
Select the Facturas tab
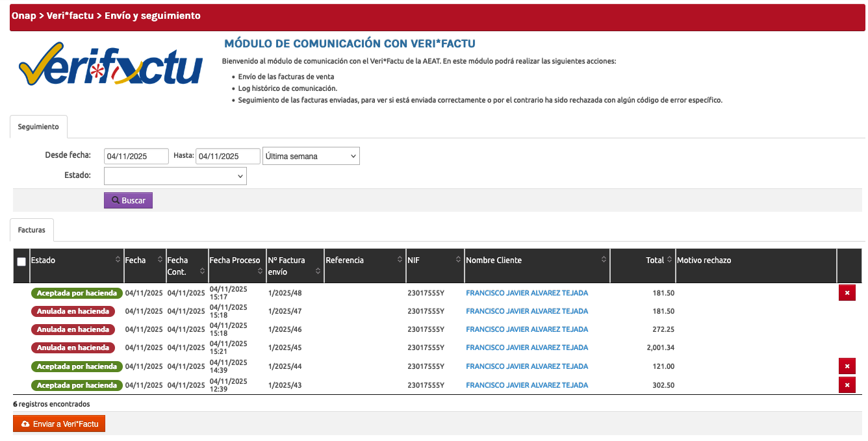point(32,230)
